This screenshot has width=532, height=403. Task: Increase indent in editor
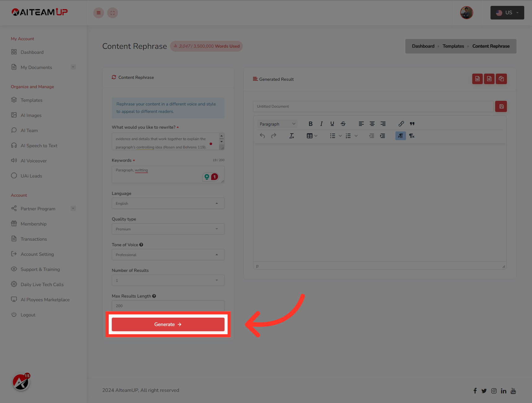(x=382, y=136)
